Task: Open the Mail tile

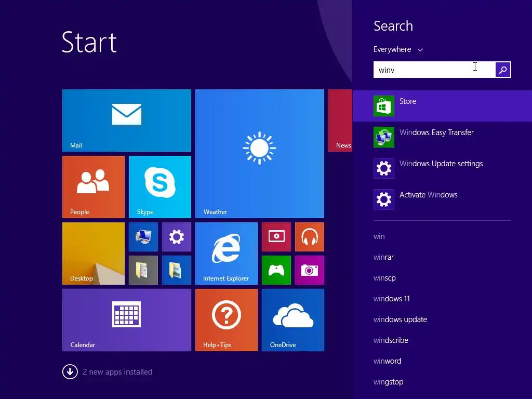Action: click(127, 121)
